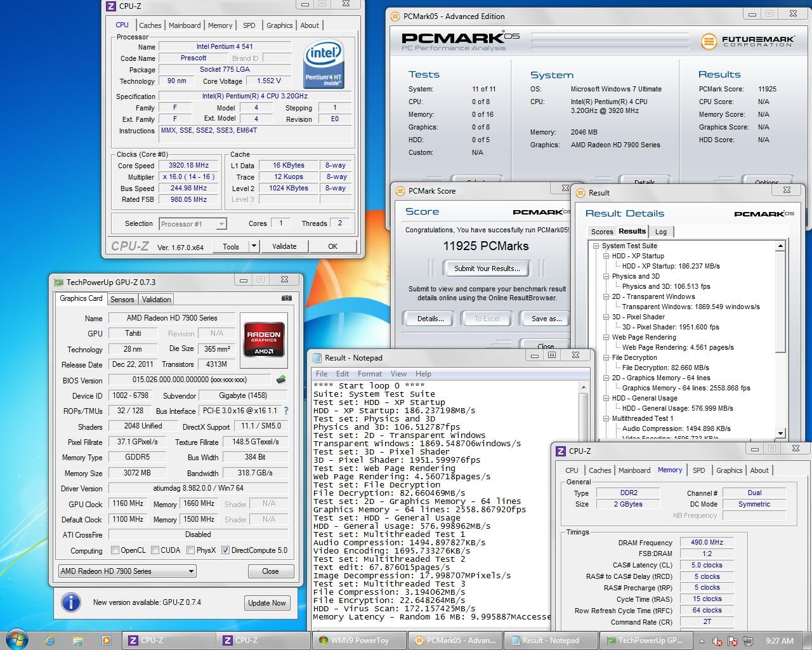Open Notepad File menu
Image resolution: width=812 pixels, height=650 pixels.
(322, 374)
